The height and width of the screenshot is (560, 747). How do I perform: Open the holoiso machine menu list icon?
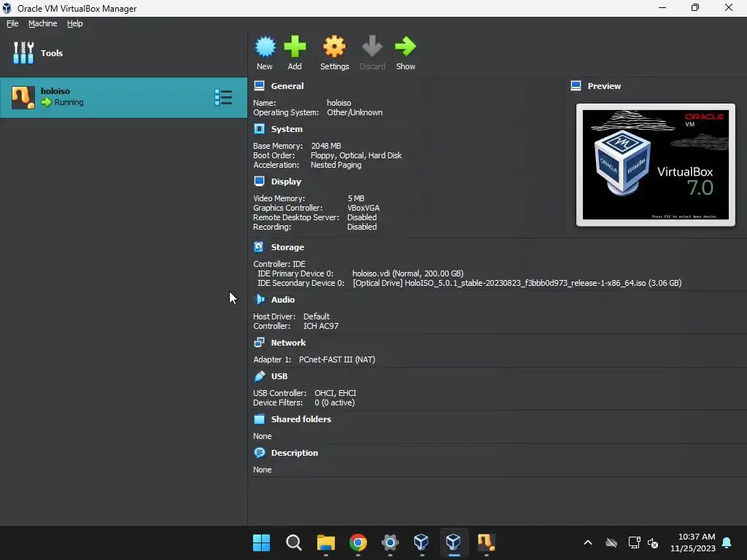click(x=223, y=98)
